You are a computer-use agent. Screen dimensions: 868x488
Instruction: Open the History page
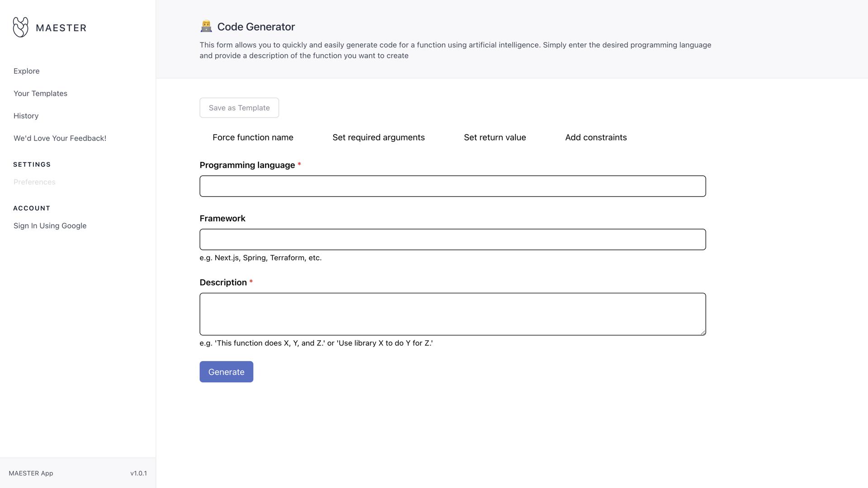(26, 116)
